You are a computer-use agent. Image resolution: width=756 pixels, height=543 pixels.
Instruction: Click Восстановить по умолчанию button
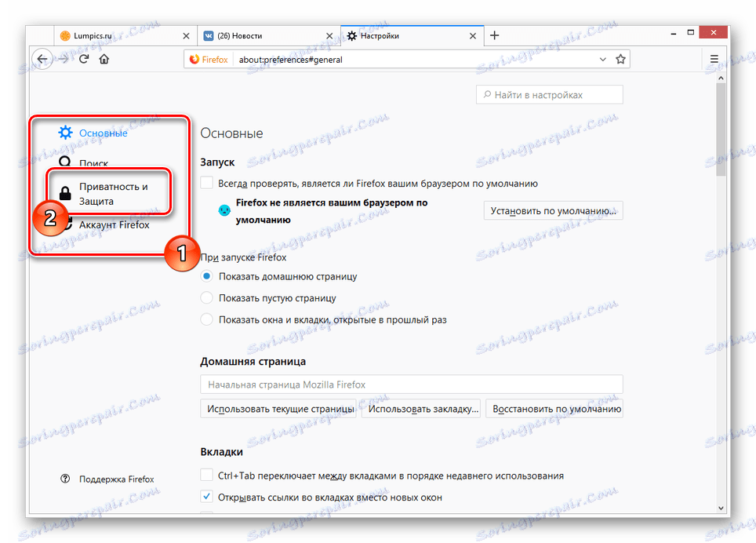(554, 409)
